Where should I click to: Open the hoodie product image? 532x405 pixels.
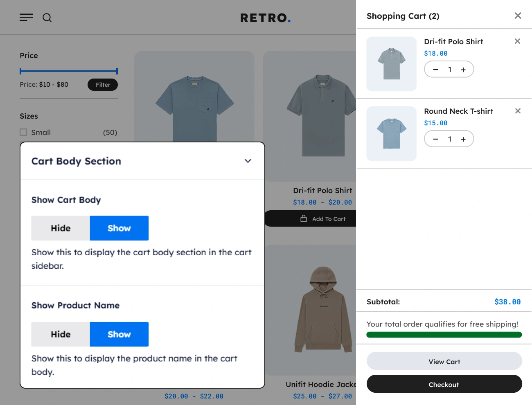click(311, 310)
